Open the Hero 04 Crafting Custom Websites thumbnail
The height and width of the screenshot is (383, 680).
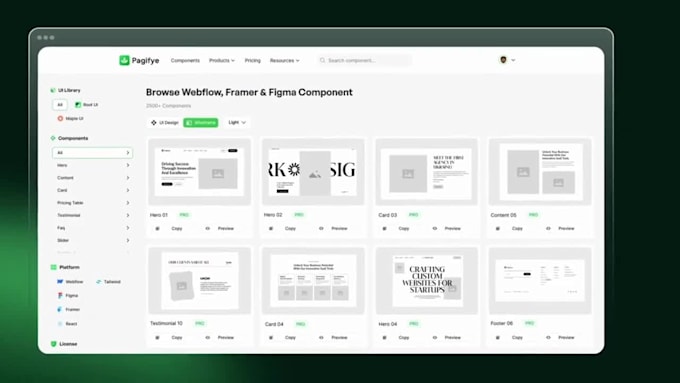pyautogui.click(x=427, y=281)
